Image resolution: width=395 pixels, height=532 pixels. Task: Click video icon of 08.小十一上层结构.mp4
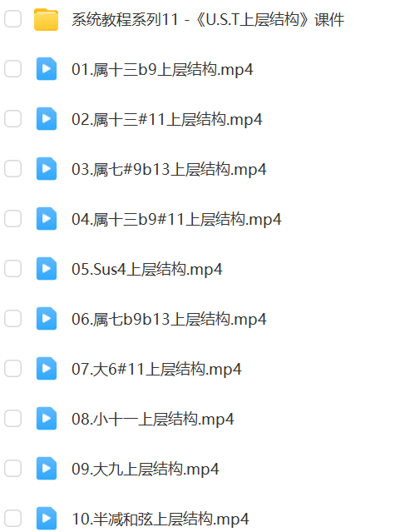pos(47,418)
